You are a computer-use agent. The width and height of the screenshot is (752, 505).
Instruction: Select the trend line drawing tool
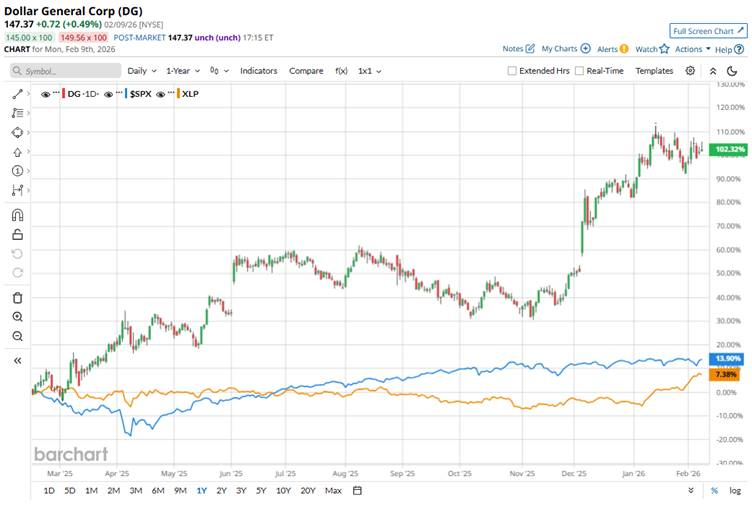coord(17,93)
